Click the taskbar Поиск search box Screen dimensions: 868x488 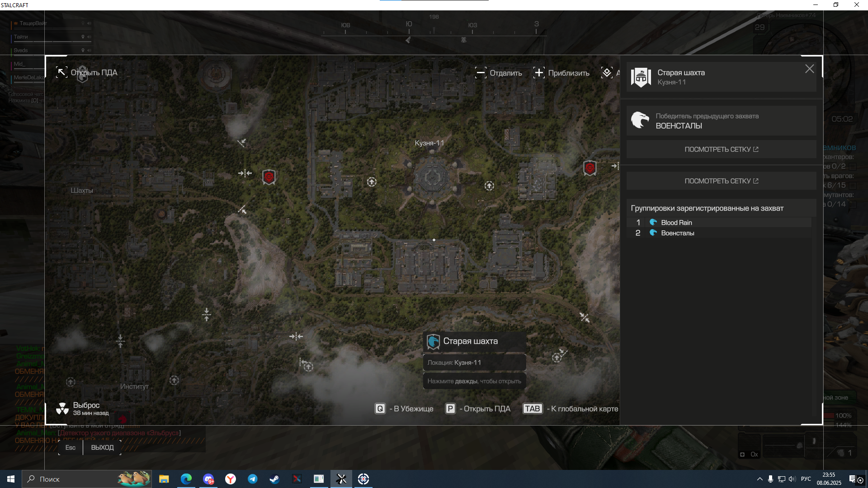pos(87,479)
